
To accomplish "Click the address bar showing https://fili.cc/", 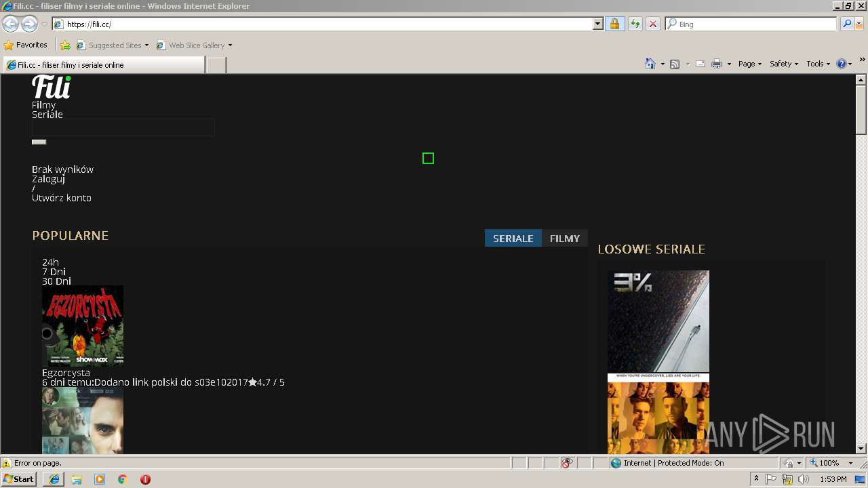I will pos(322,24).
